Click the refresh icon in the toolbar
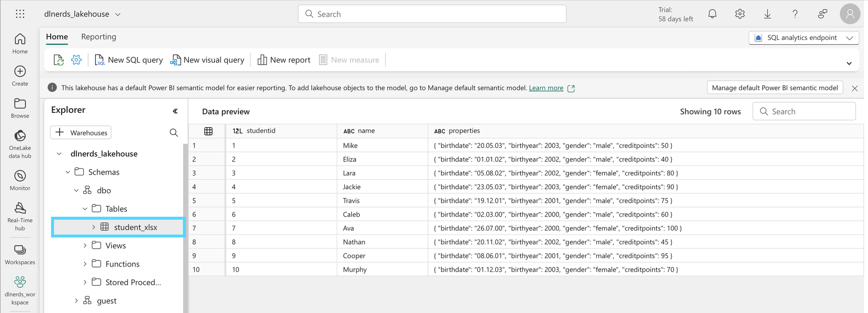This screenshot has height=313, width=868. (59, 60)
